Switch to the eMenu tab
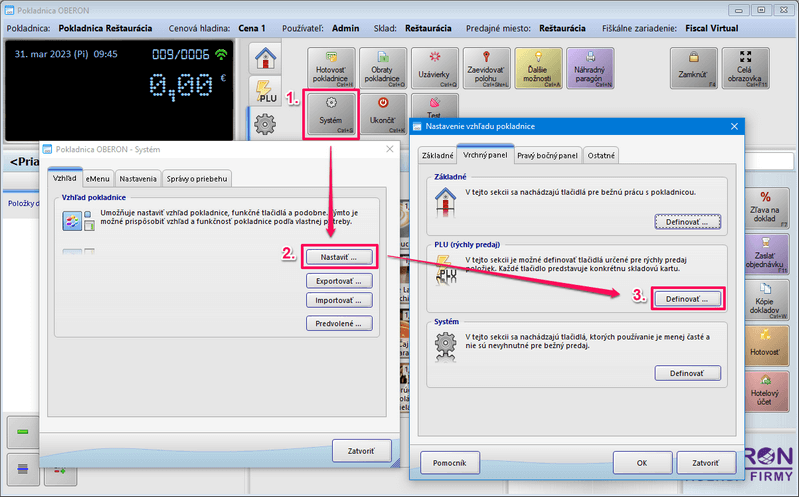The height and width of the screenshot is (497, 799). 97,178
